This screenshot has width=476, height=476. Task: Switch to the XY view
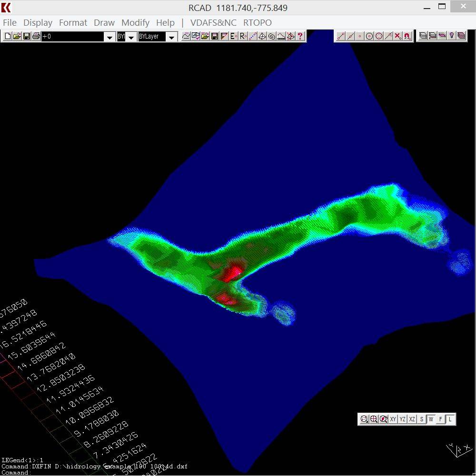[393, 419]
